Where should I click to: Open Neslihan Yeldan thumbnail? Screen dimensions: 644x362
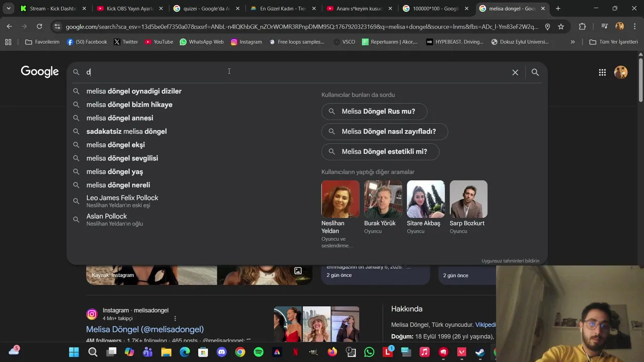click(340, 199)
